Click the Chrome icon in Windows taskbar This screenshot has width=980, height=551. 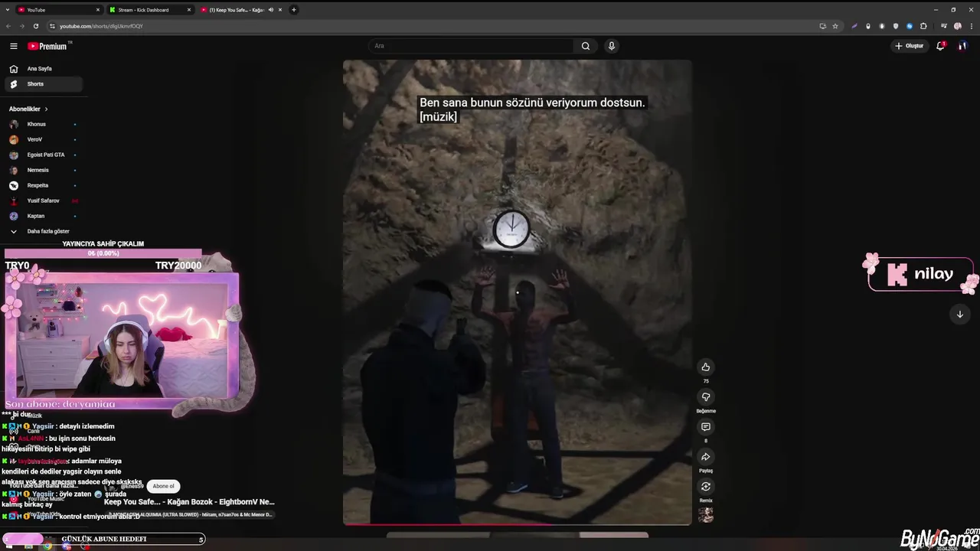47,546
